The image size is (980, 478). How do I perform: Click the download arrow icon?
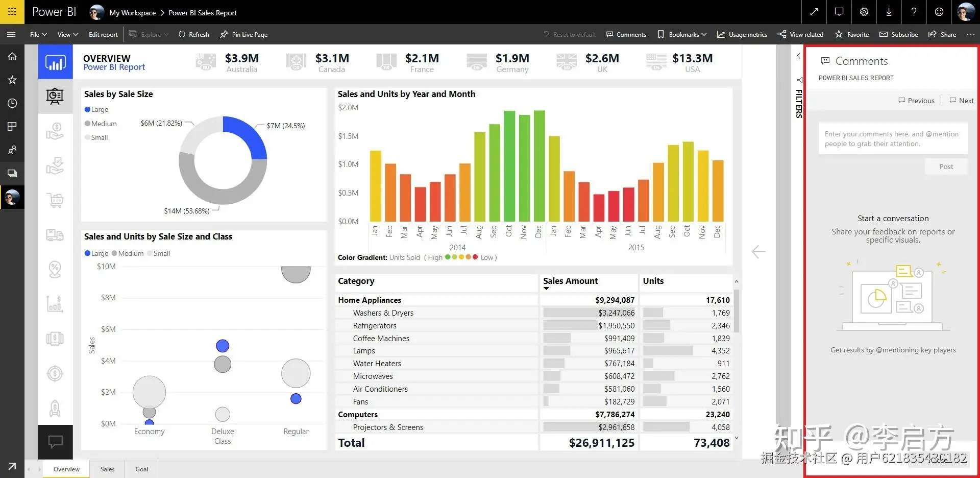point(889,12)
